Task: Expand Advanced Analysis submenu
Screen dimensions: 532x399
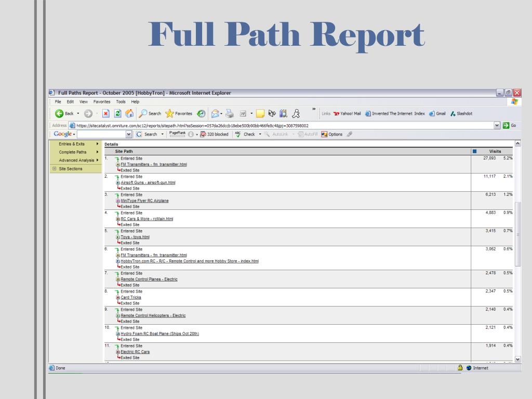Action: pos(97,160)
